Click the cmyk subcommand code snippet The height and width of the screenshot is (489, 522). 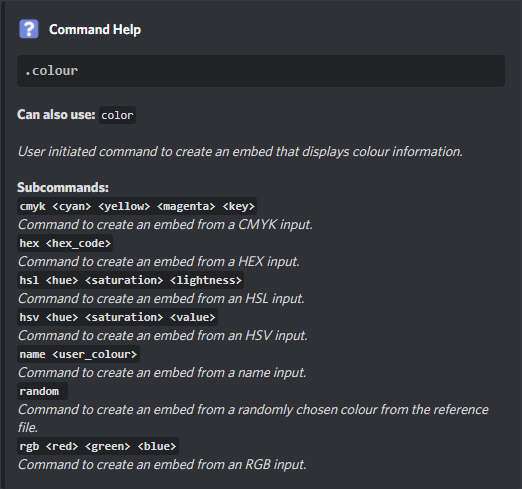[x=137, y=206]
